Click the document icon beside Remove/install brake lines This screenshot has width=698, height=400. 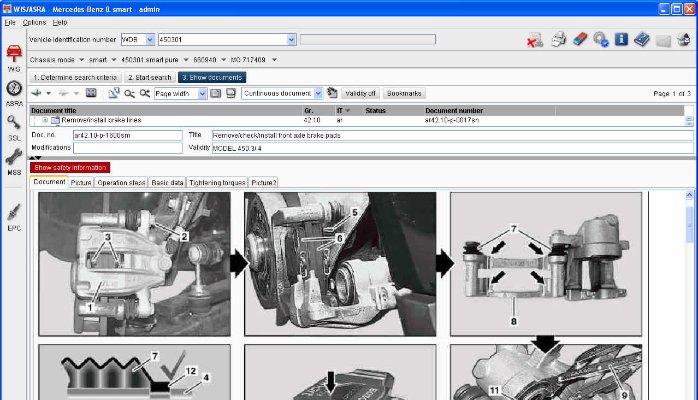click(x=55, y=120)
